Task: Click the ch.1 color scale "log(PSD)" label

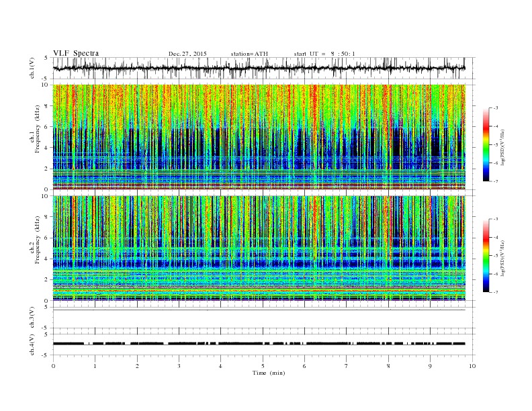Action: pyautogui.click(x=503, y=147)
